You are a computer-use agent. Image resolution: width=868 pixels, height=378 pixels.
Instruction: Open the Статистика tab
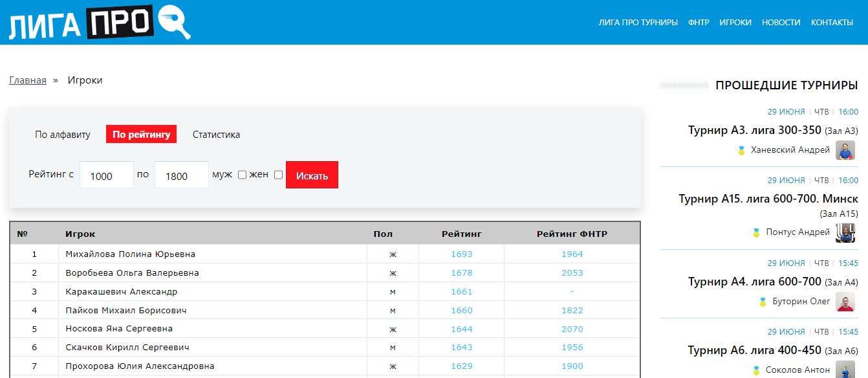coord(216,135)
